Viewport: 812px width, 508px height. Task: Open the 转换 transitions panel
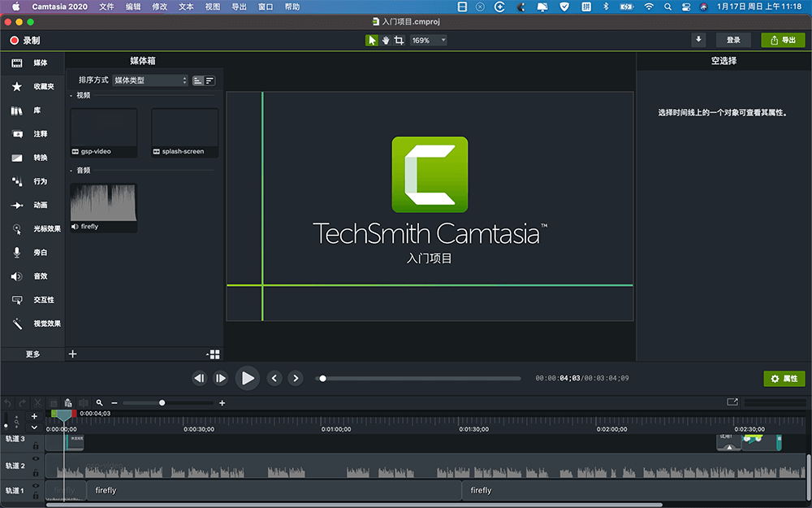(31, 158)
